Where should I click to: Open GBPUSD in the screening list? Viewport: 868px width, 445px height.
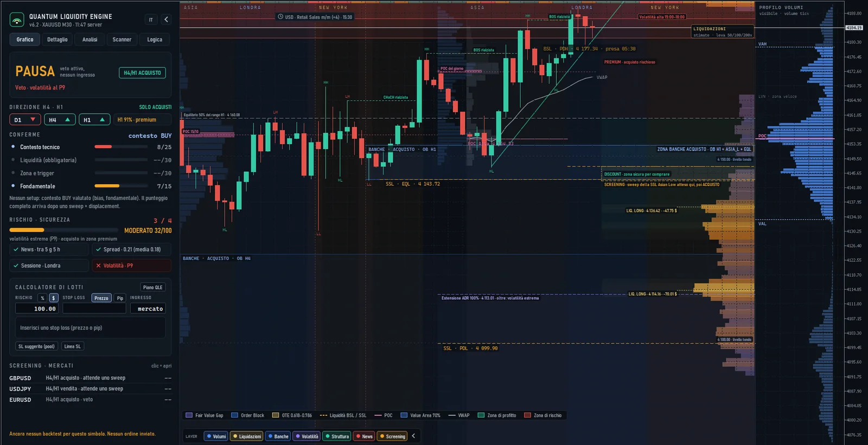coord(90,378)
